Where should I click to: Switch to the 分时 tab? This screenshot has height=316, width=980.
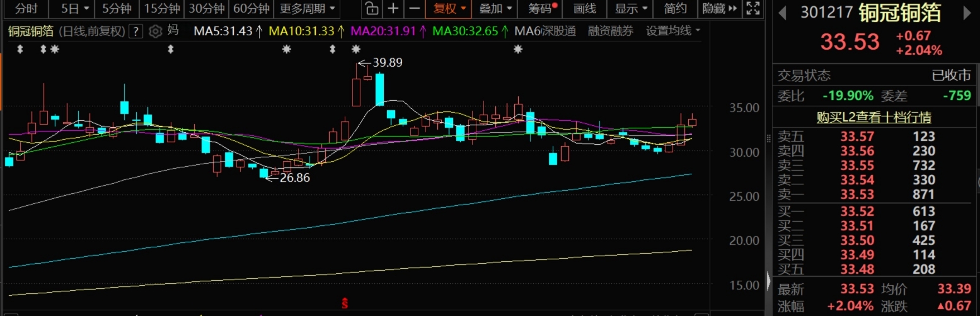(x=26, y=9)
